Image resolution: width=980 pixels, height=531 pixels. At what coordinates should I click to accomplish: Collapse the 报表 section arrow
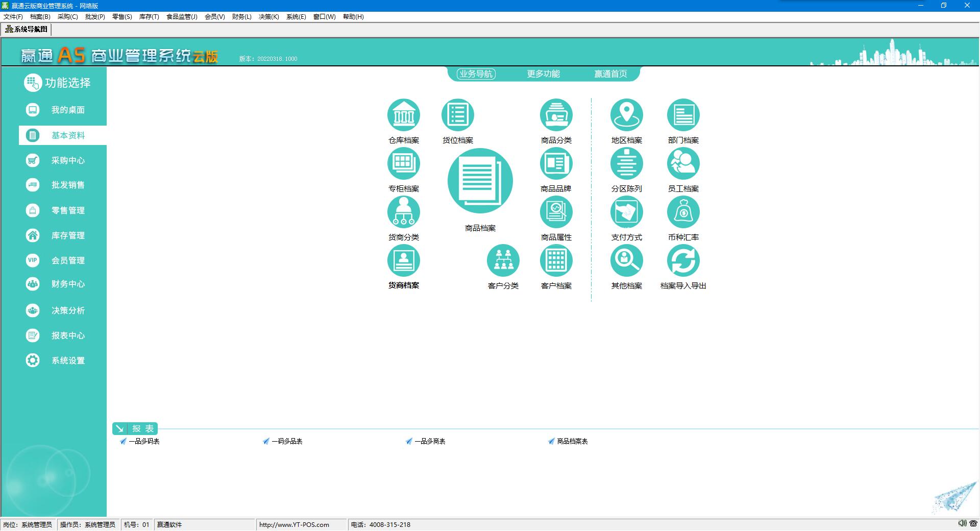[119, 429]
